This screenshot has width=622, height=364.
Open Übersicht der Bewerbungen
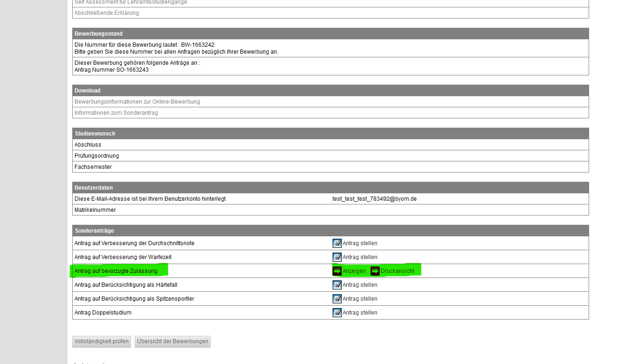(173, 342)
